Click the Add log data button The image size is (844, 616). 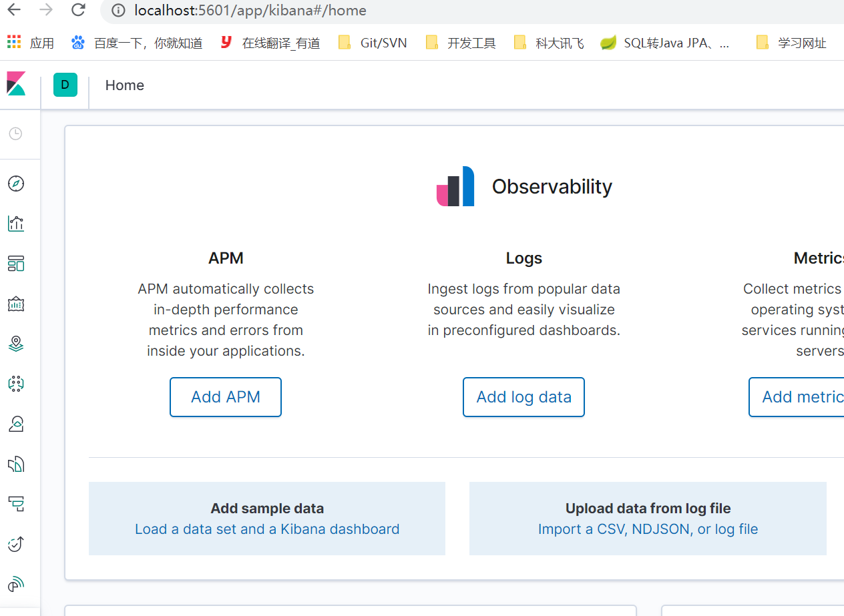(x=523, y=397)
